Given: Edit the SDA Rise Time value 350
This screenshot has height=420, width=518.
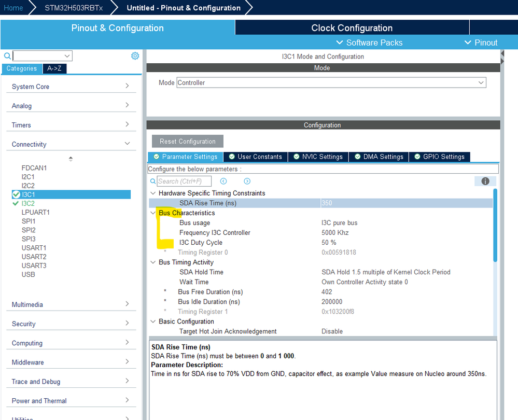Looking at the screenshot, I should [407, 203].
